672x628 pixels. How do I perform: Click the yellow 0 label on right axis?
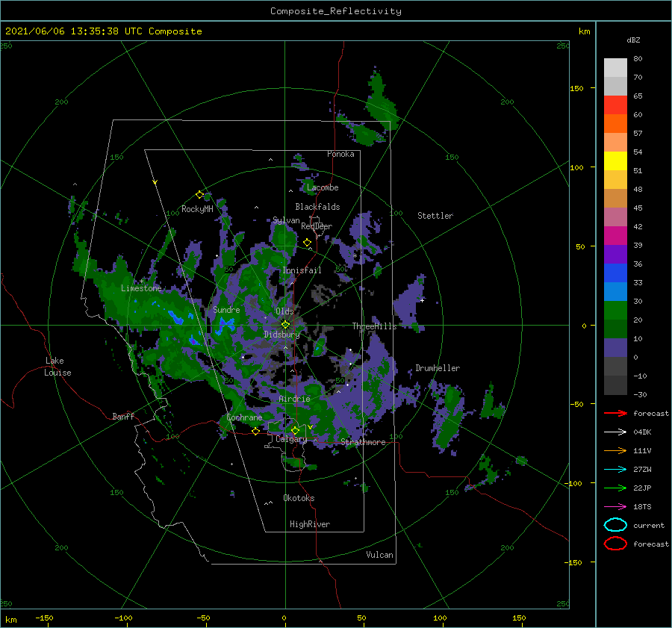pyautogui.click(x=584, y=326)
